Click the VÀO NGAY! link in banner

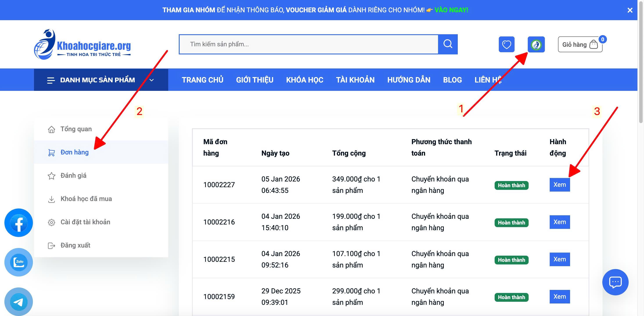coord(451,10)
